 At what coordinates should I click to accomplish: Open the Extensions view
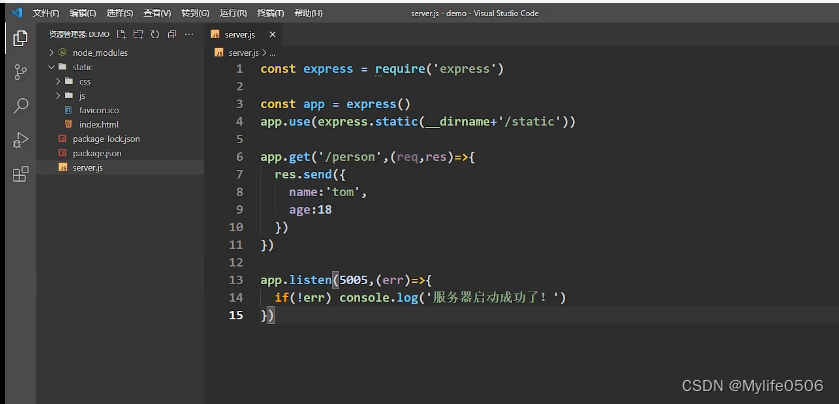coord(20,174)
